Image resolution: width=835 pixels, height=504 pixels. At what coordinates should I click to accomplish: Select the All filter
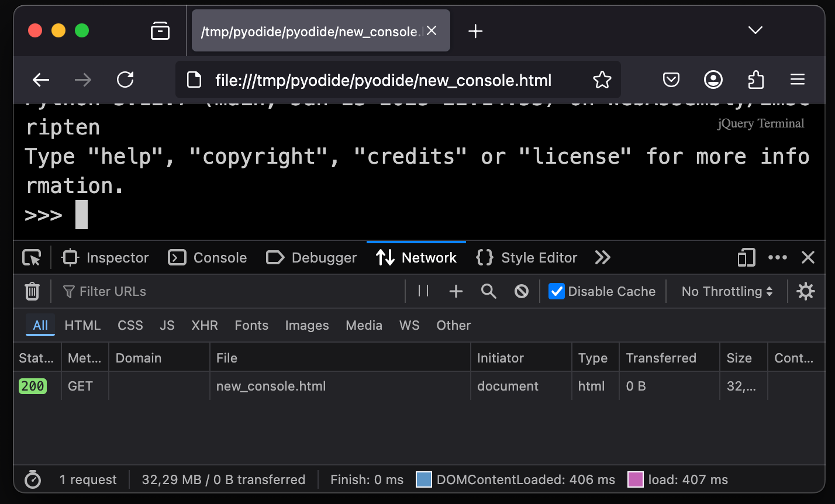point(40,325)
